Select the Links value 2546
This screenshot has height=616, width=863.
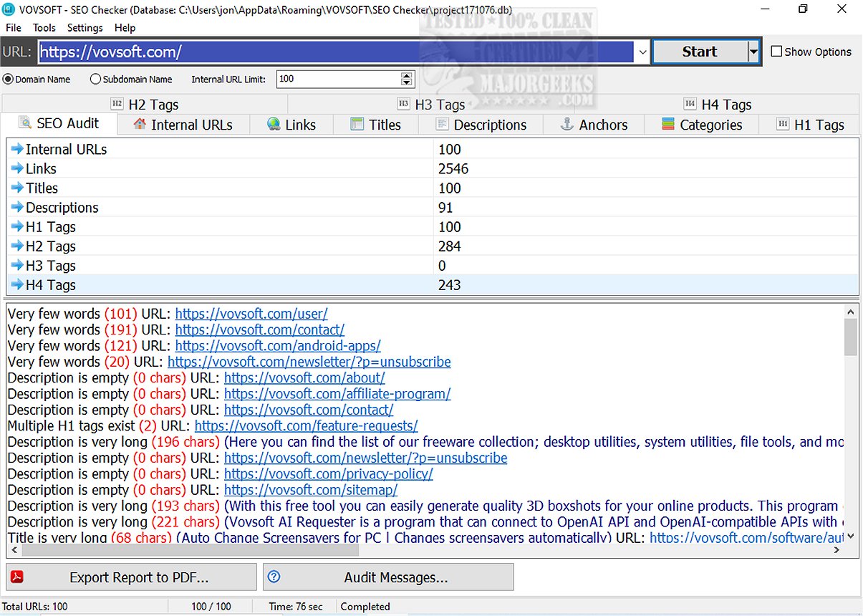click(x=453, y=169)
